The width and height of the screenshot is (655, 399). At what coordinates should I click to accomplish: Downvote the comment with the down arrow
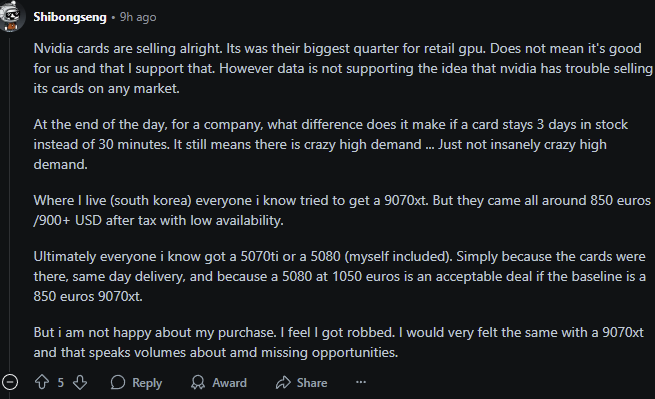(x=80, y=382)
